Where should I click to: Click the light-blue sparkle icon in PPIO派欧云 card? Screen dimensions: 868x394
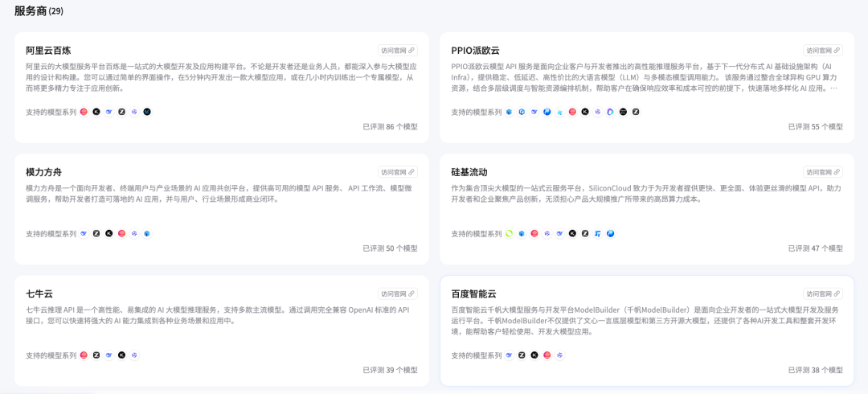[x=559, y=112]
